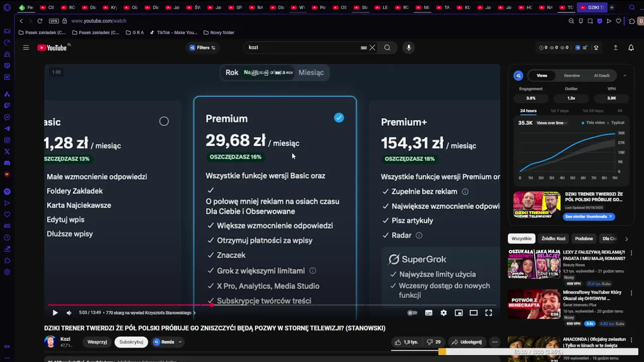The width and height of the screenshot is (644, 362).
Task: Seek using the video progress bar
Action: [x=272, y=305]
